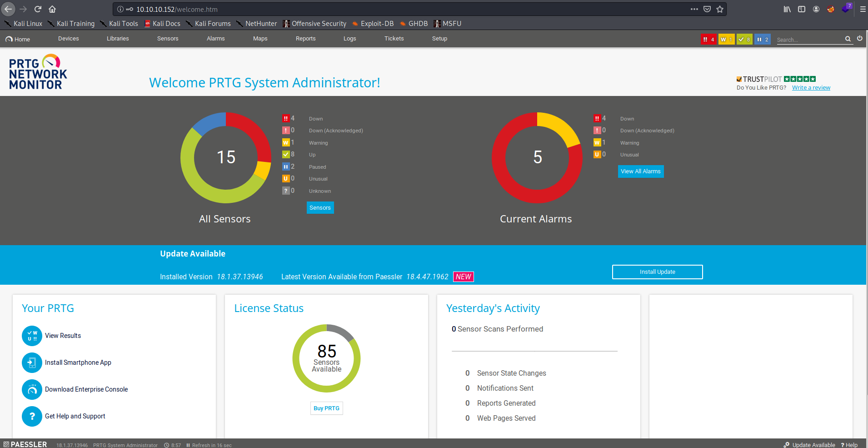
Task: Open the red down-sensors alarm badge
Action: click(x=708, y=39)
